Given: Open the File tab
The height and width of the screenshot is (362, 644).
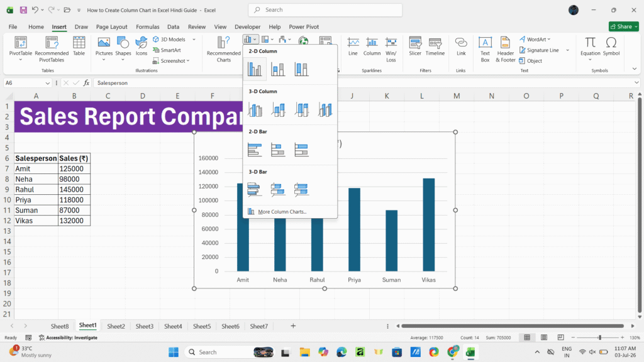Looking at the screenshot, I should point(13,26).
